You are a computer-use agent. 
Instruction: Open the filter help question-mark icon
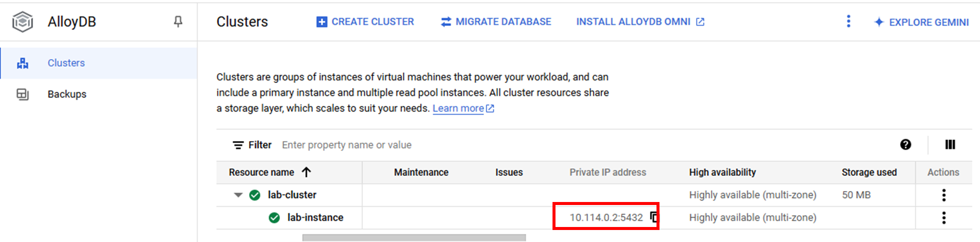(x=905, y=144)
